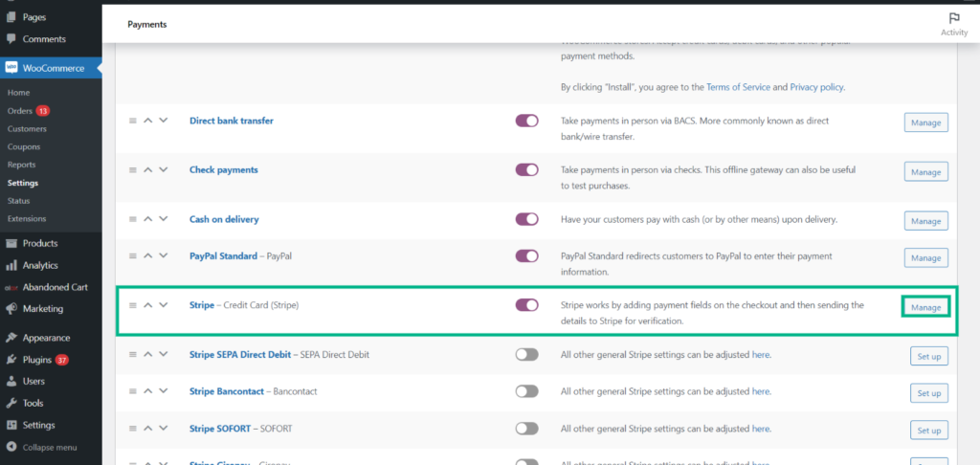Disable Direct bank transfer toggle
980x465 pixels.
point(527,121)
